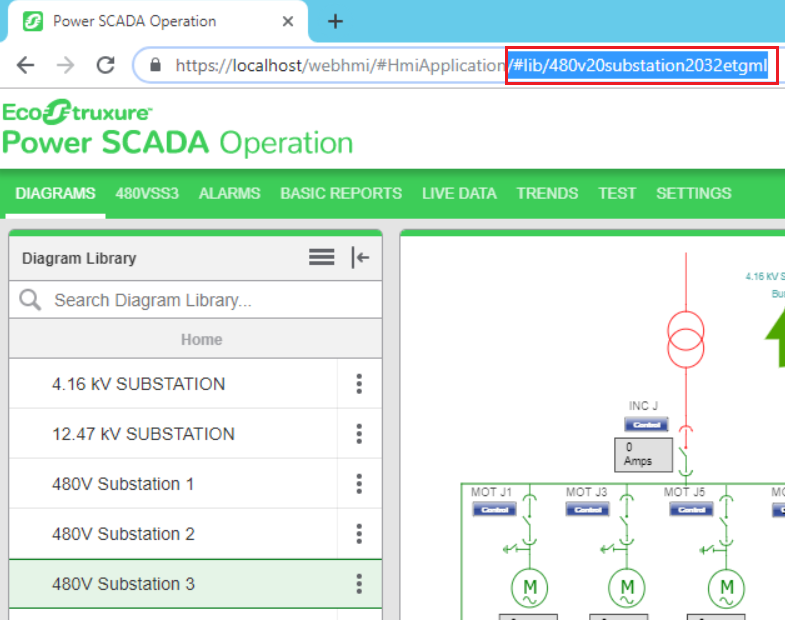785x620 pixels.
Task: Click the 4.16 kV link label
Action: tap(765, 284)
